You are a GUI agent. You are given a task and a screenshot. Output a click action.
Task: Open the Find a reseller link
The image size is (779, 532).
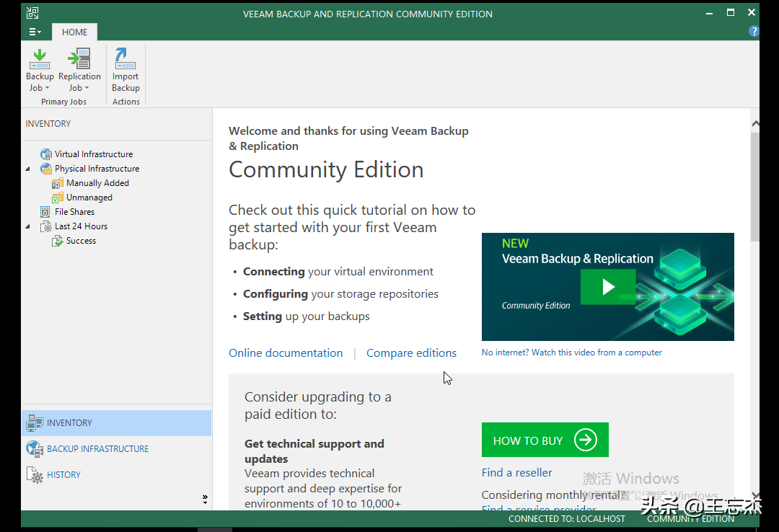[516, 473]
